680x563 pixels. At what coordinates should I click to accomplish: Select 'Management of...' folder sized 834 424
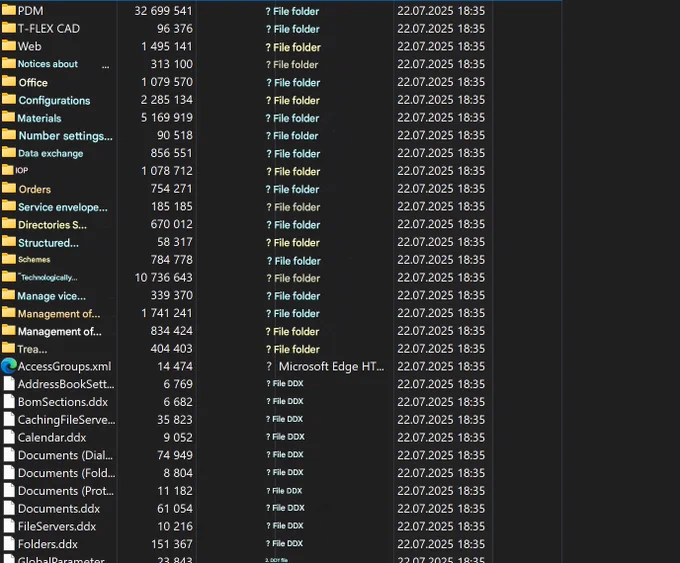[59, 332]
